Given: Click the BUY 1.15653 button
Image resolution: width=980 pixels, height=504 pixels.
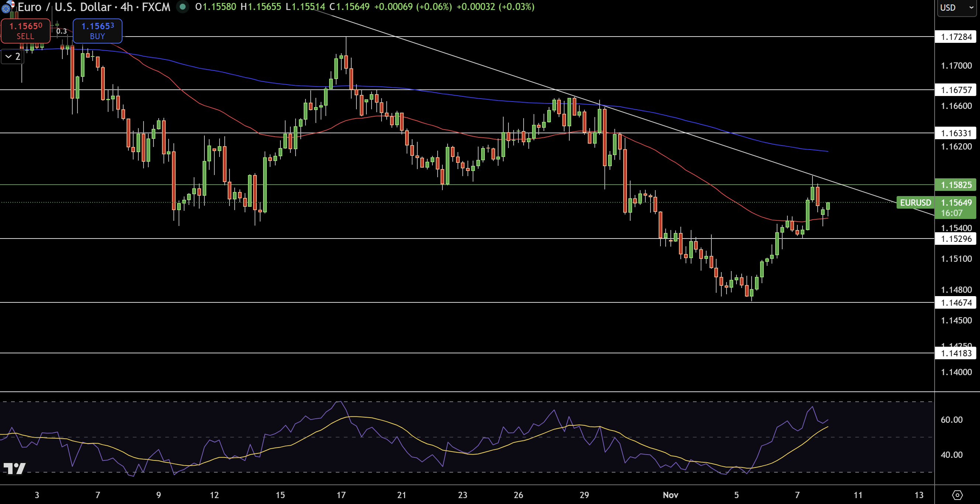Looking at the screenshot, I should click(97, 31).
